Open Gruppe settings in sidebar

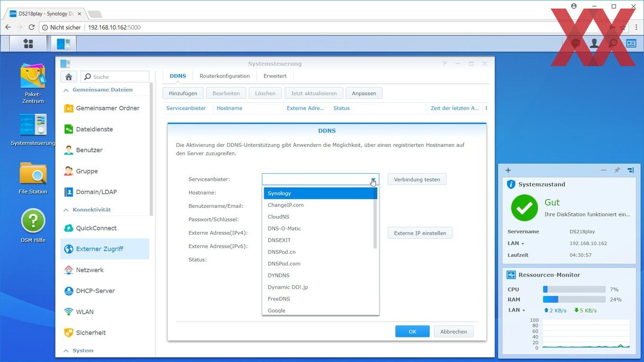coord(105,171)
